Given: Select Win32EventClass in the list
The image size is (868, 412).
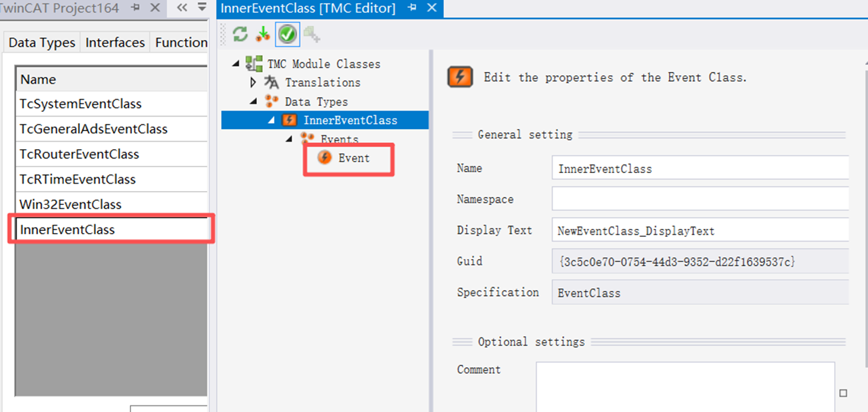Looking at the screenshot, I should pos(112,204).
